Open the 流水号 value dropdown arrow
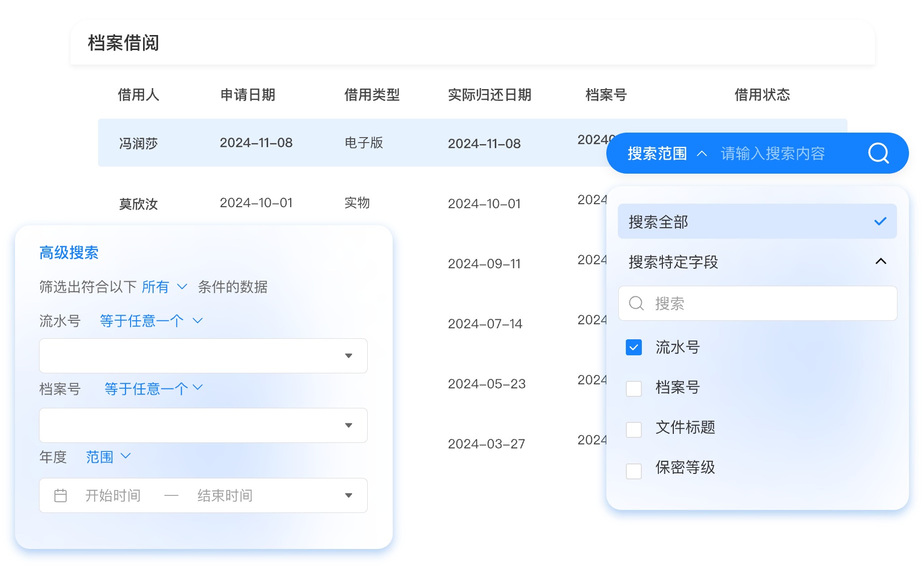 [x=349, y=356]
